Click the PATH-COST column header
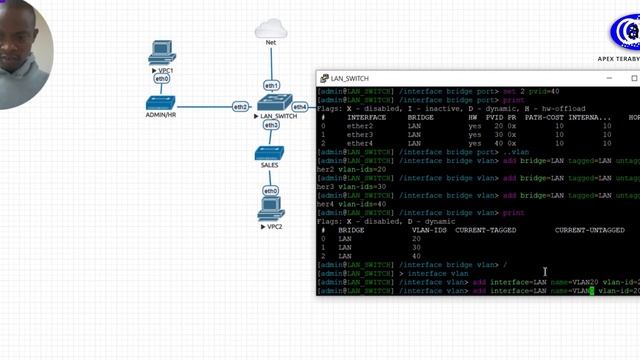 point(544,118)
